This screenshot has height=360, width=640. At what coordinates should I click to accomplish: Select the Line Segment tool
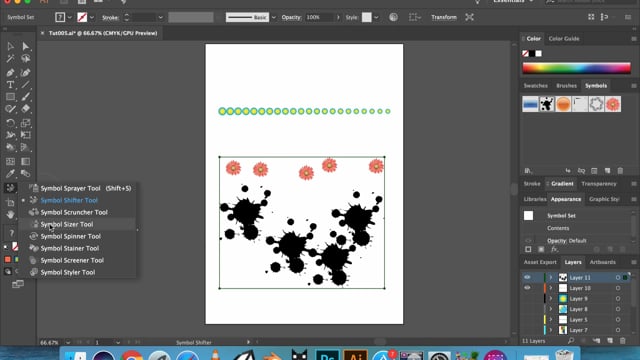coord(25,85)
